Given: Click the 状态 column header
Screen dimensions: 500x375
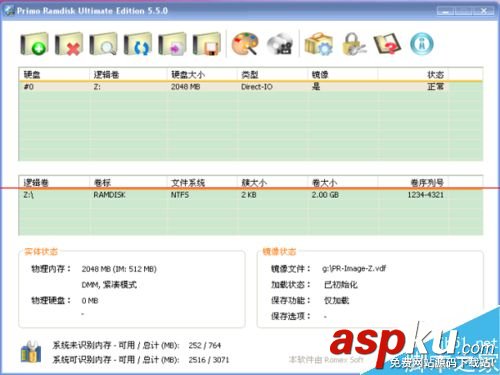Looking at the screenshot, I should (435, 74).
